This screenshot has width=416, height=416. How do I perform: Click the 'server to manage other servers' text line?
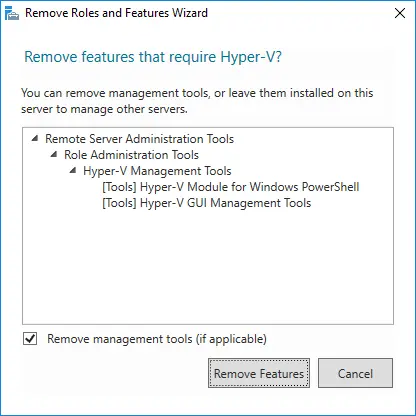pyautogui.click(x=104, y=109)
